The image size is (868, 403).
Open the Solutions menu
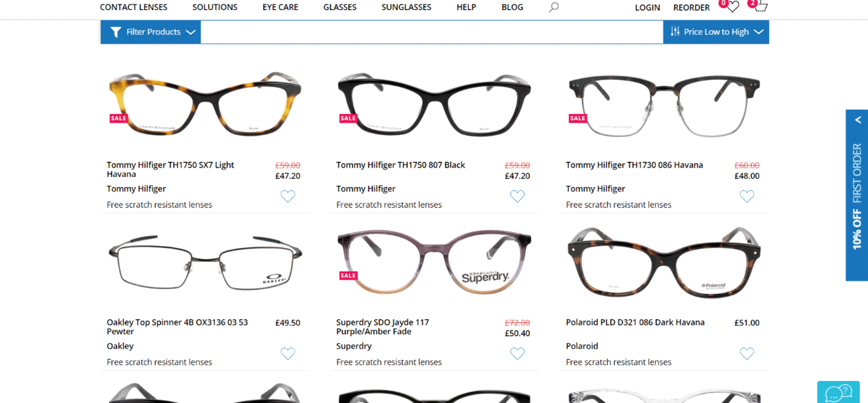click(x=215, y=8)
